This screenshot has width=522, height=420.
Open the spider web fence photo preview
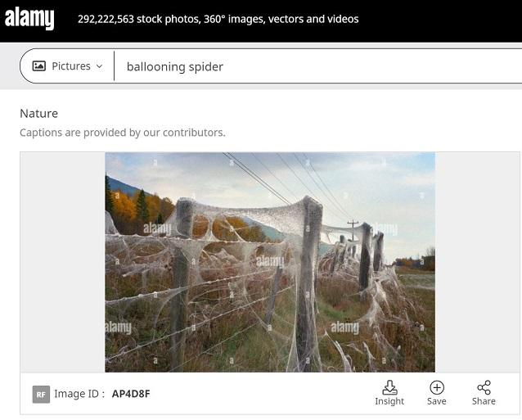pyautogui.click(x=270, y=262)
